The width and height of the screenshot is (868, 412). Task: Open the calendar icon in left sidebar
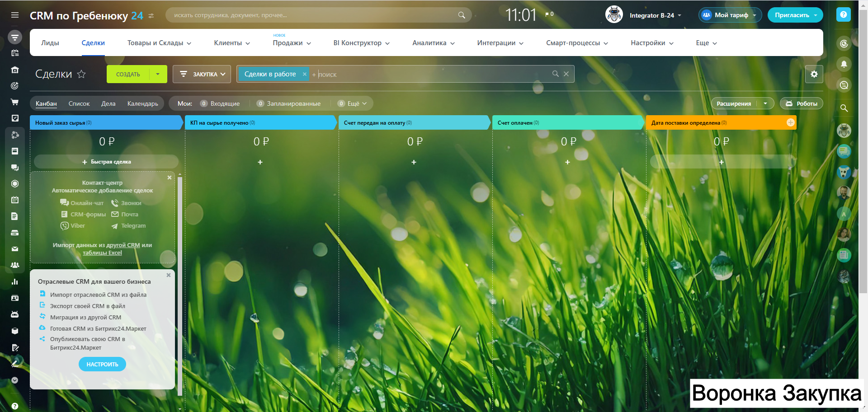point(15,200)
